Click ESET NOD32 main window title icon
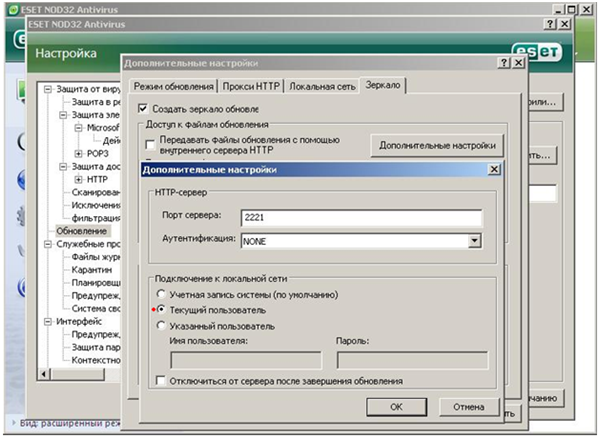 point(14,10)
